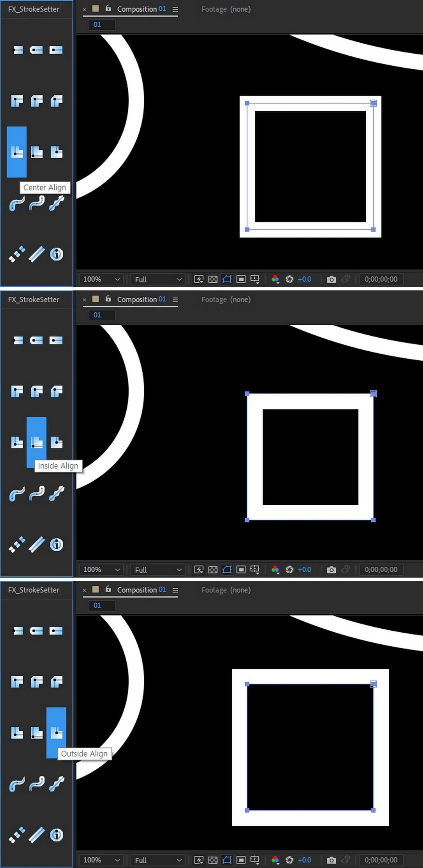This screenshot has width=423, height=868.
Task: Switch to Composition 01 tab in top screenshot
Action: click(142, 9)
